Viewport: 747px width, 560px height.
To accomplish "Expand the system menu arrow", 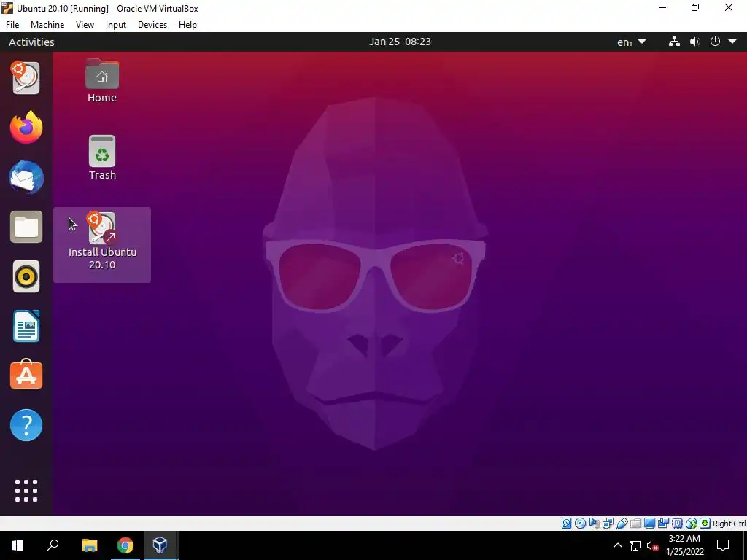I will coord(732,42).
